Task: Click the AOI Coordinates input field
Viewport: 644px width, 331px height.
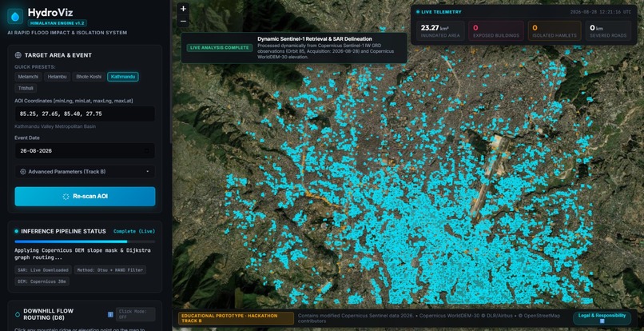Action: [x=85, y=114]
